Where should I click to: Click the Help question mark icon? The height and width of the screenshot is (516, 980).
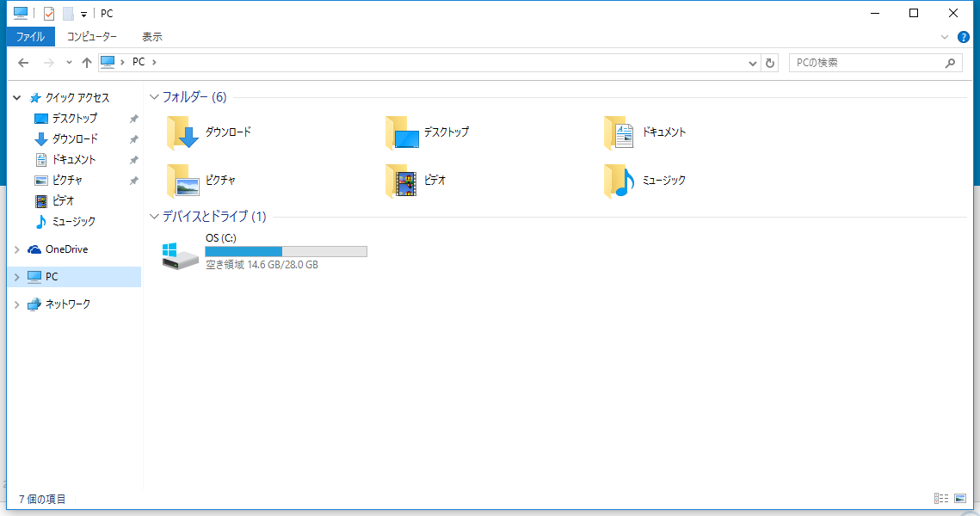pyautogui.click(x=964, y=37)
